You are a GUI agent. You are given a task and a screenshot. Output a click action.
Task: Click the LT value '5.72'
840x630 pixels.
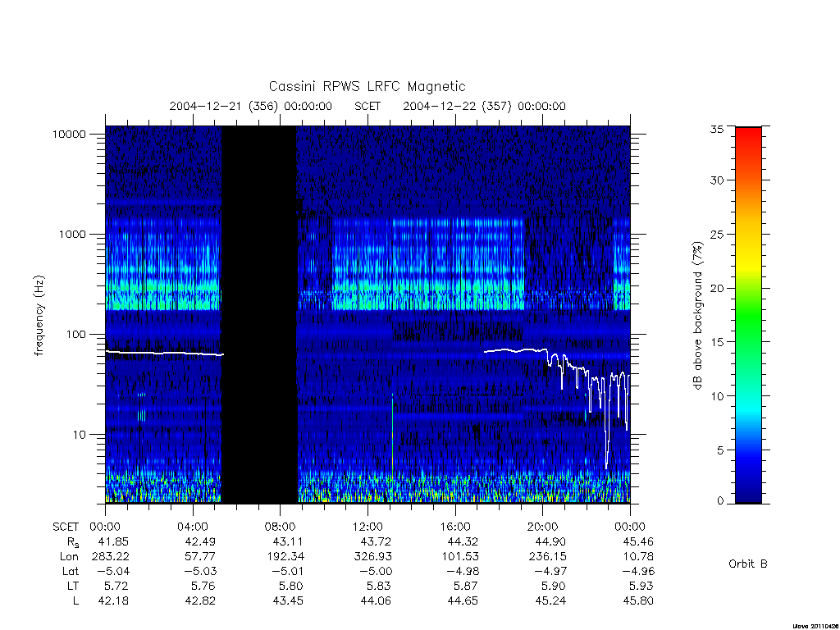[x=116, y=586]
